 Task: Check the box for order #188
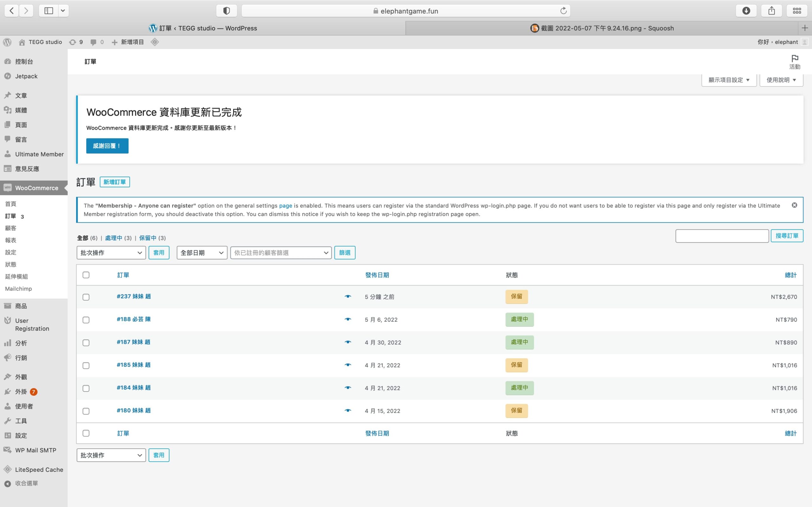86,320
